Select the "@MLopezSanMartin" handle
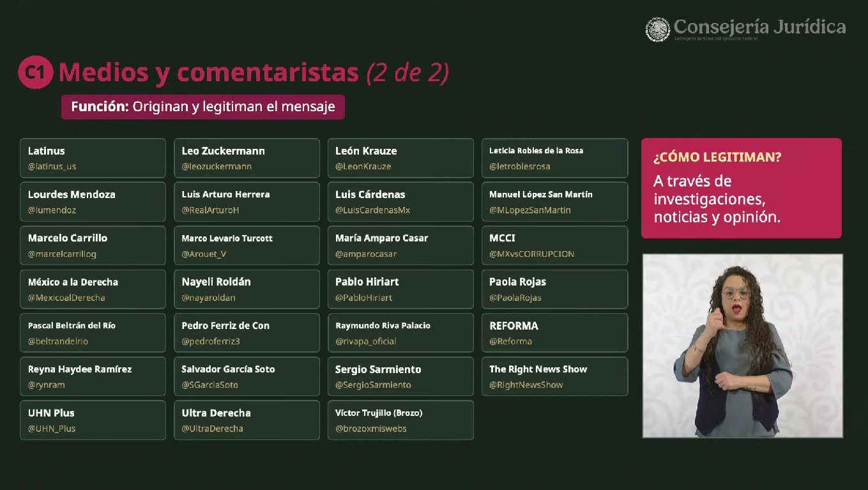Viewport: 868px width, 490px height. click(x=530, y=210)
